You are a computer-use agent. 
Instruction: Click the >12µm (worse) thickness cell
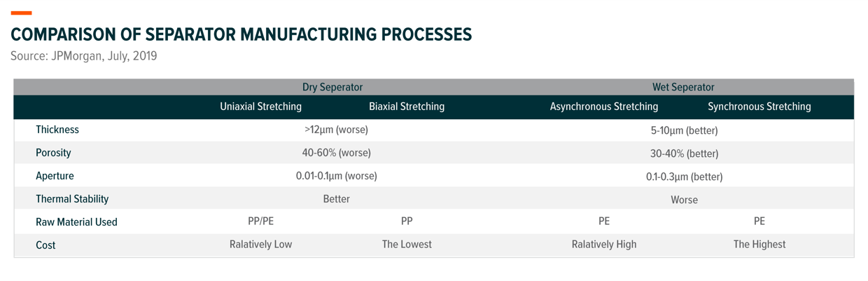coord(336,130)
